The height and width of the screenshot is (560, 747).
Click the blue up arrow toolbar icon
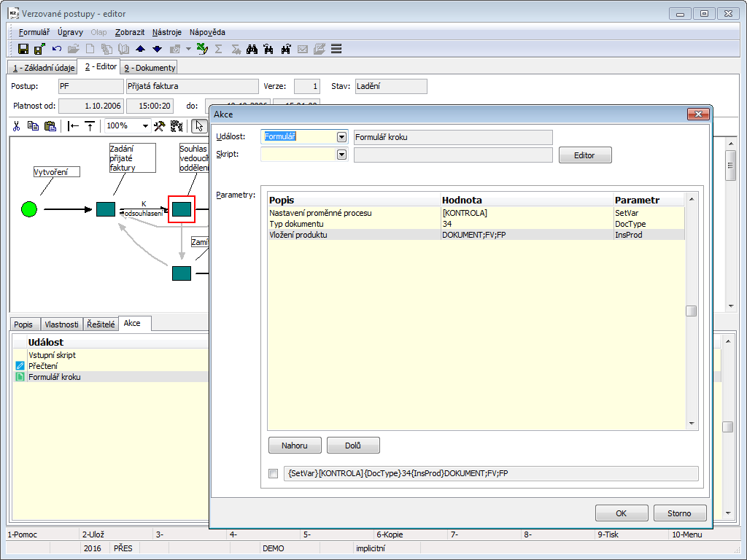[141, 49]
